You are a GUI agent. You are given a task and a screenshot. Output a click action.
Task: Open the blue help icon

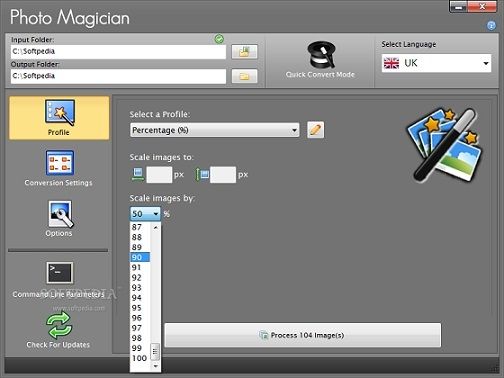pyautogui.click(x=491, y=25)
